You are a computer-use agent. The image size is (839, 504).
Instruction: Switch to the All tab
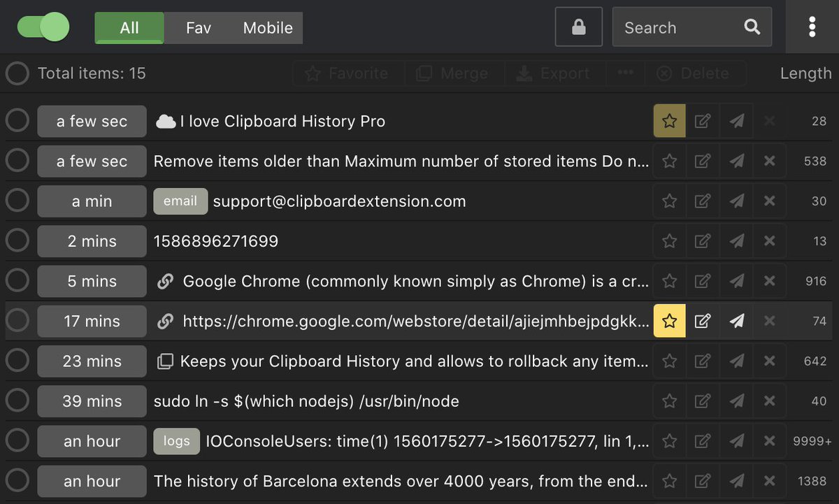coord(129,28)
